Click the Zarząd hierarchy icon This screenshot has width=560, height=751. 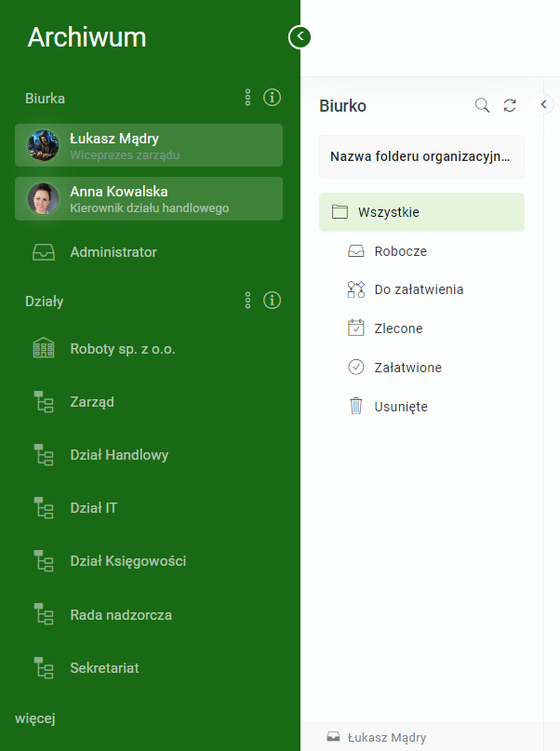click(44, 402)
